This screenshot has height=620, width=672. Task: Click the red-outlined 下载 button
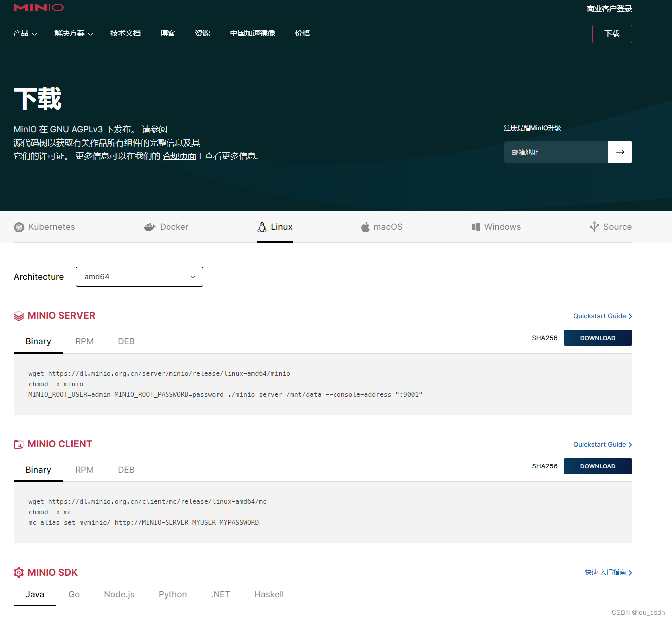pos(612,34)
